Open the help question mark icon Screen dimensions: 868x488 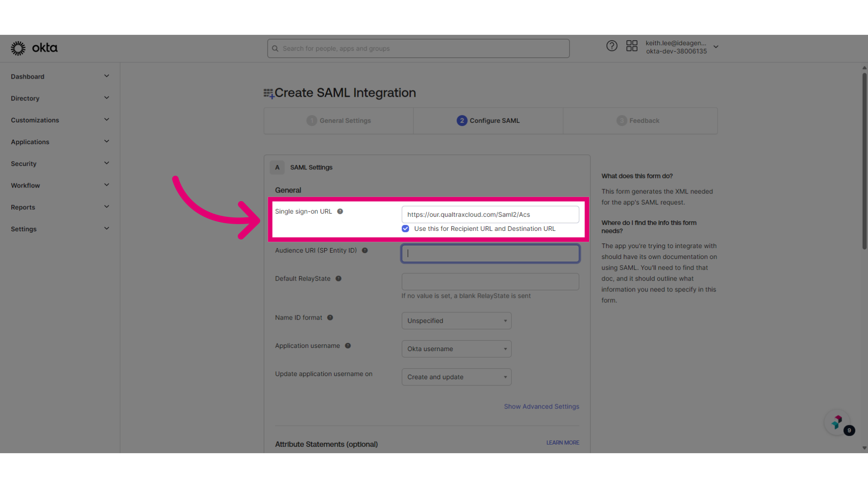click(612, 46)
